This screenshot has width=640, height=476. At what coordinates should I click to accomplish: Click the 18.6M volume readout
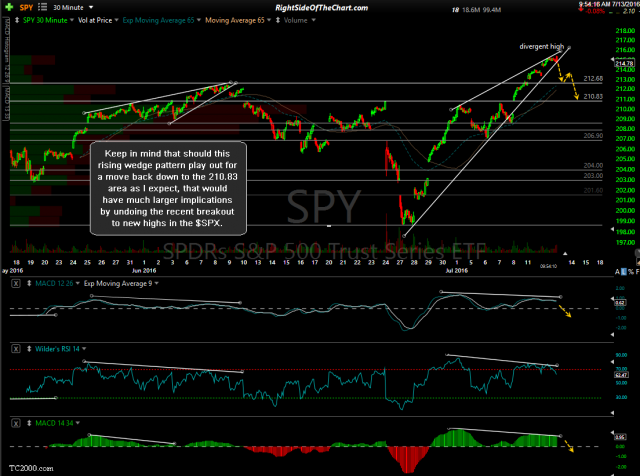tap(470, 10)
